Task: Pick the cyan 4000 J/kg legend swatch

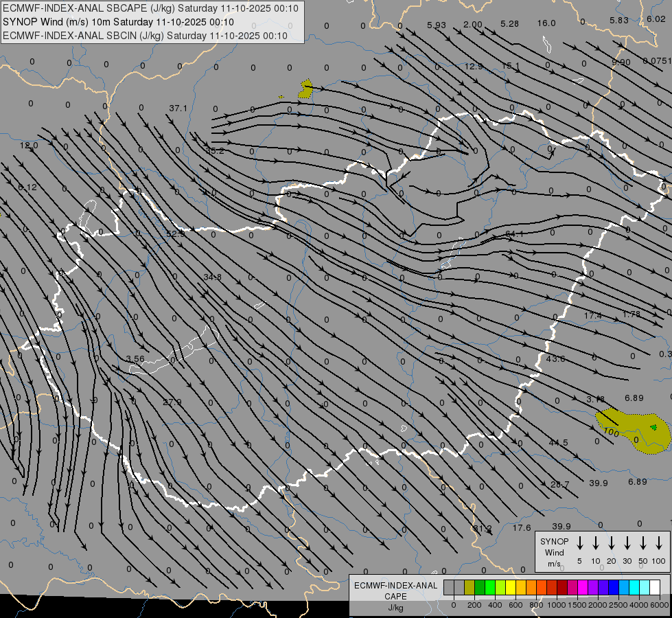Action: click(634, 587)
